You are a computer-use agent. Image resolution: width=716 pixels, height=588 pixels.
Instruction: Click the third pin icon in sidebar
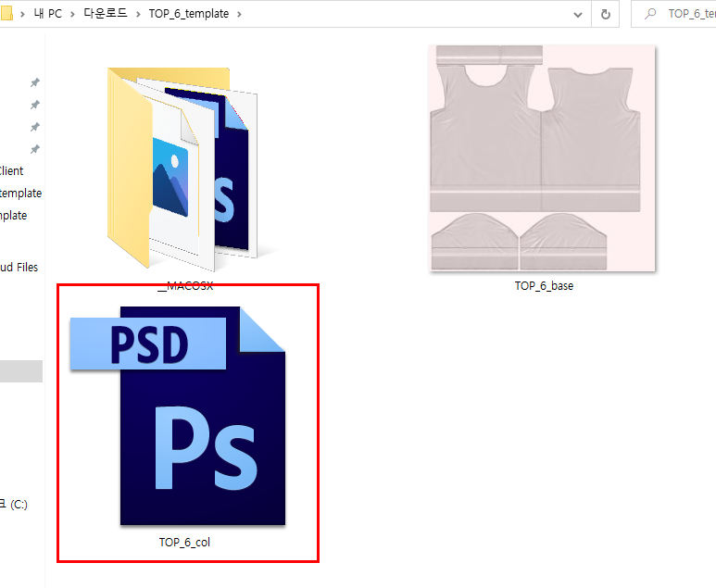(x=34, y=127)
